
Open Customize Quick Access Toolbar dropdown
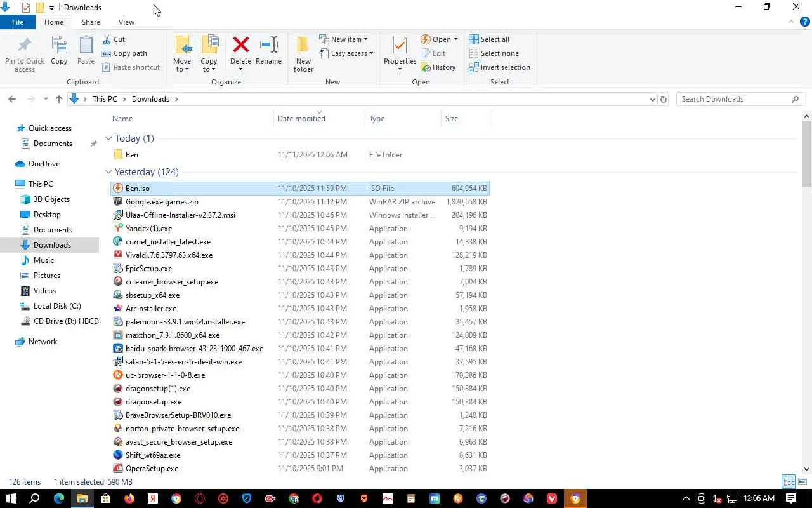[x=51, y=8]
